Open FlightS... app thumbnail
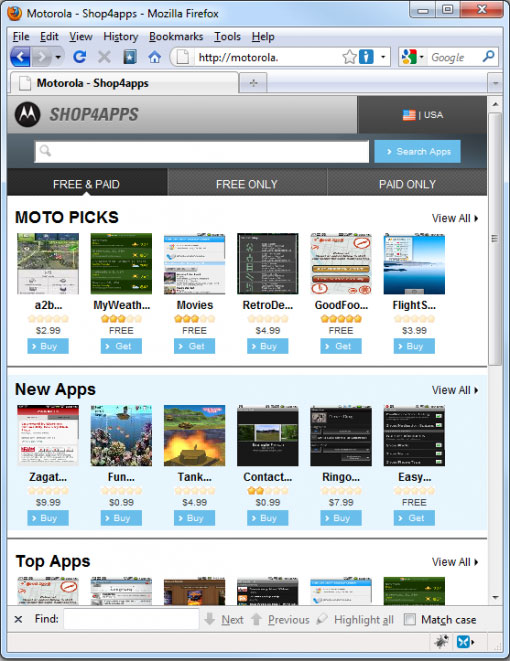This screenshot has width=510, height=661. click(x=414, y=263)
